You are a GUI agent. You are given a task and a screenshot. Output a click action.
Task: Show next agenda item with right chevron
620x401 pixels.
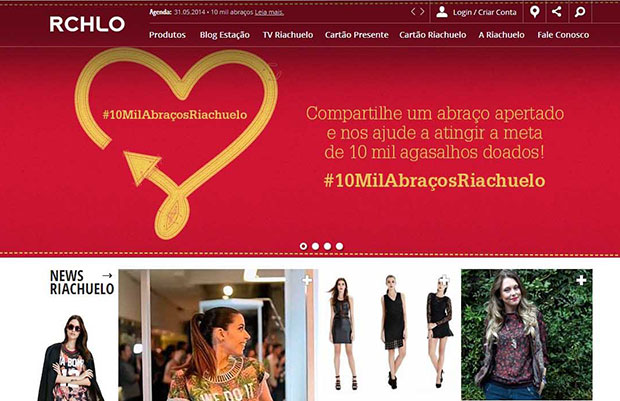pos(422,12)
